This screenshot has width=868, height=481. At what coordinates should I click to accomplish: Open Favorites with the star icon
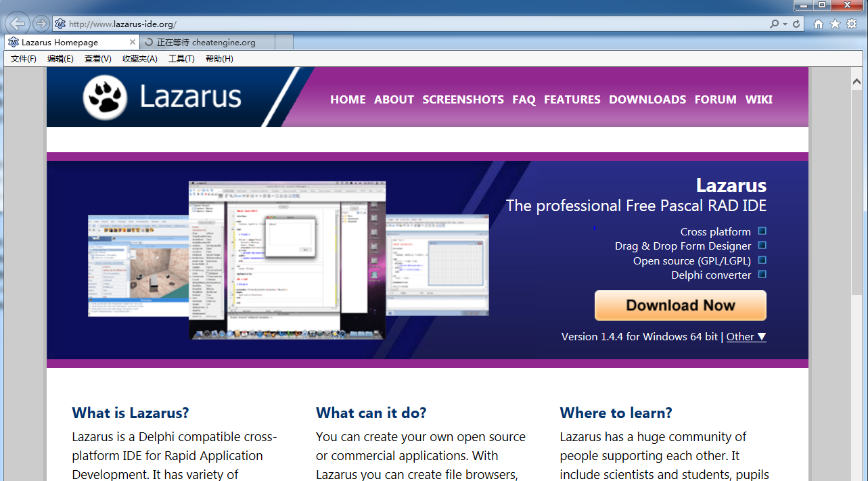pyautogui.click(x=836, y=24)
